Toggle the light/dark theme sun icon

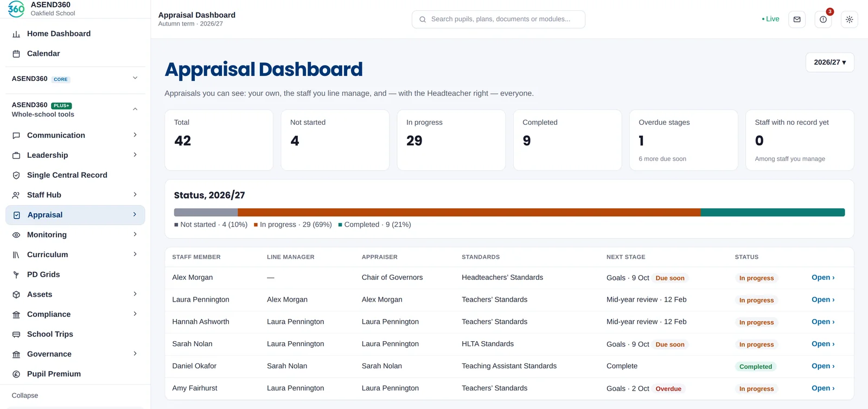(849, 20)
